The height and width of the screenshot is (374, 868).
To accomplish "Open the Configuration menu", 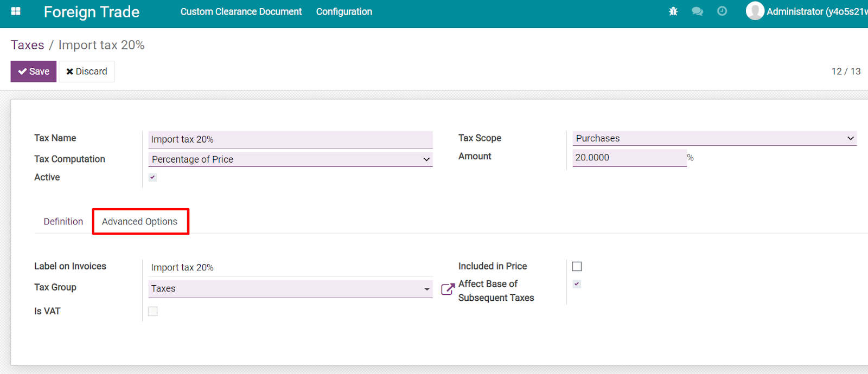I will (x=344, y=11).
